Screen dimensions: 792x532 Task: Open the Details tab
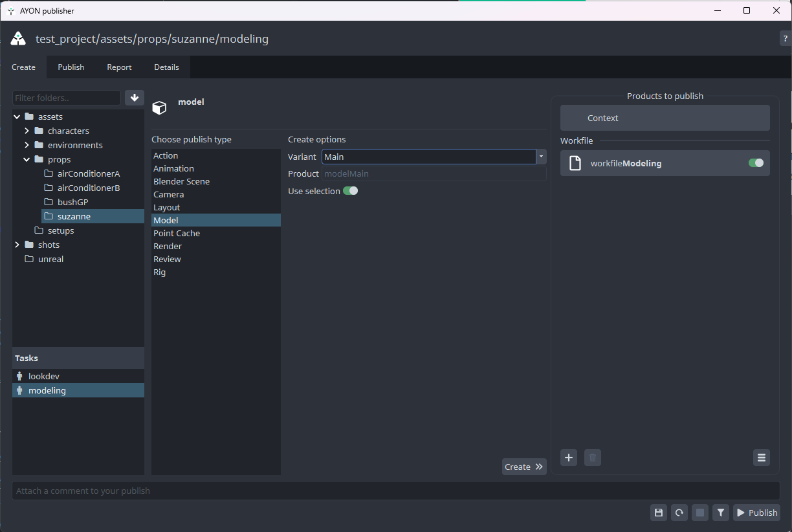click(167, 67)
